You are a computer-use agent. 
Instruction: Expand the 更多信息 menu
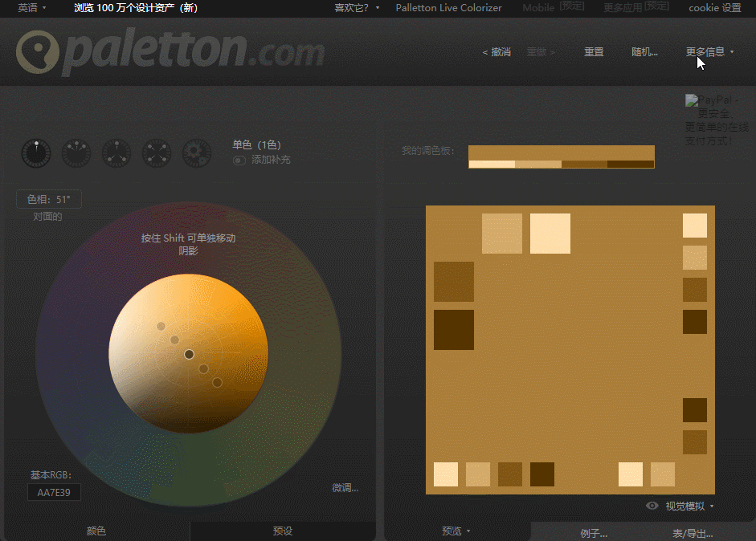(x=709, y=52)
